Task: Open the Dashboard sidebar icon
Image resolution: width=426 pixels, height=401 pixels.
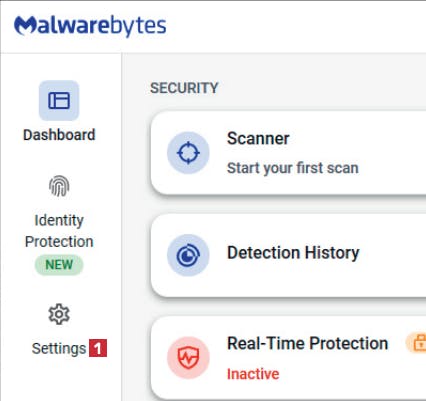Action: 59,100
